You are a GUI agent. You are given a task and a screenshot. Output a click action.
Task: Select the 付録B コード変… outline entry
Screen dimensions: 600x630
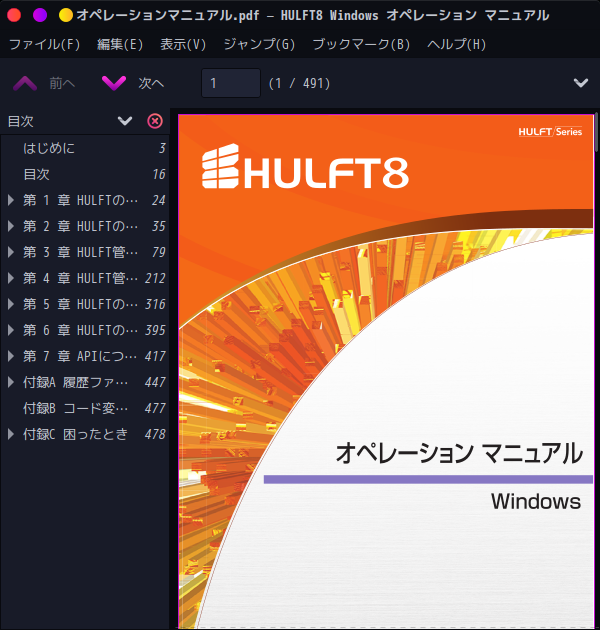tap(86, 408)
